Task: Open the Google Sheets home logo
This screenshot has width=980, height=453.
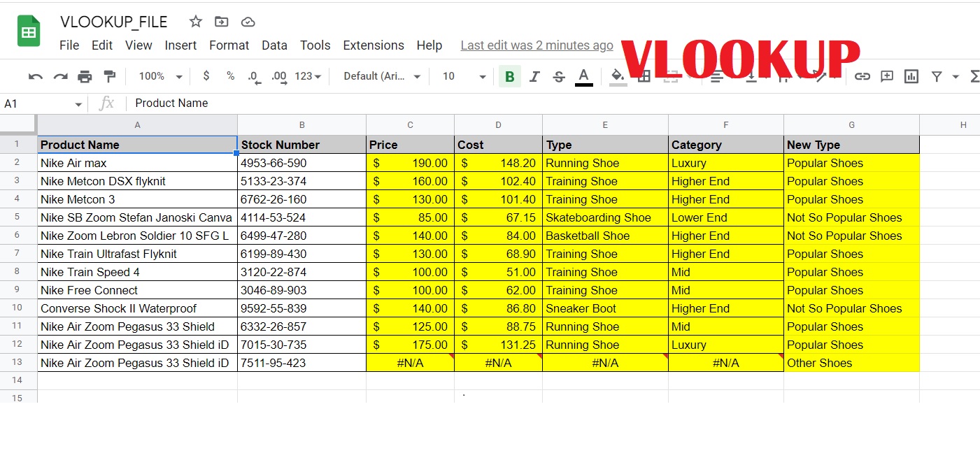Action: point(29,32)
